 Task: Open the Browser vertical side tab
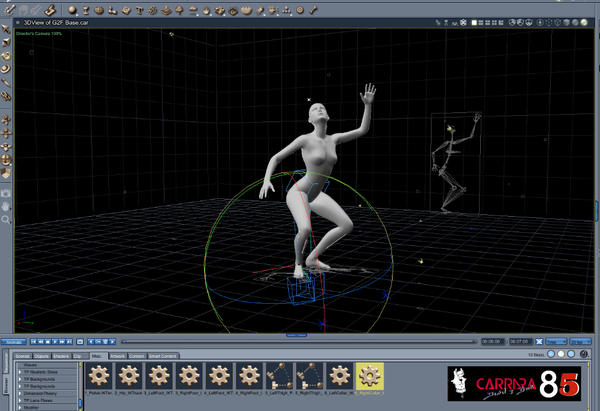(x=6, y=387)
